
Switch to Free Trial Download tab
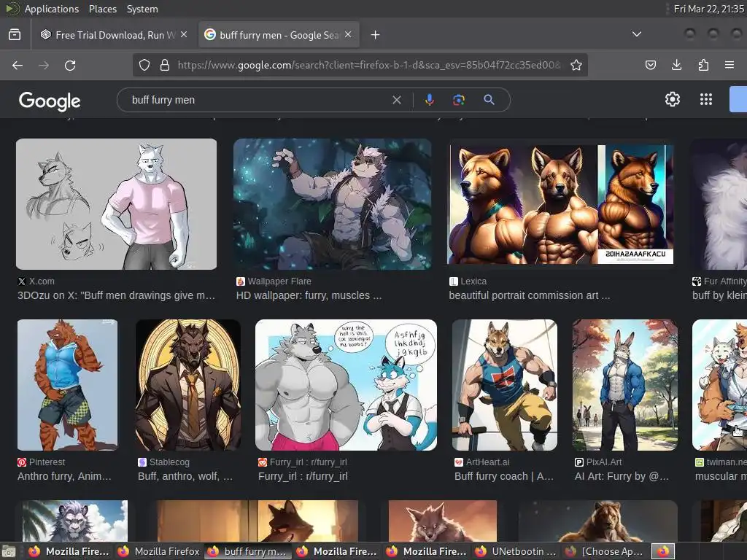tap(113, 35)
